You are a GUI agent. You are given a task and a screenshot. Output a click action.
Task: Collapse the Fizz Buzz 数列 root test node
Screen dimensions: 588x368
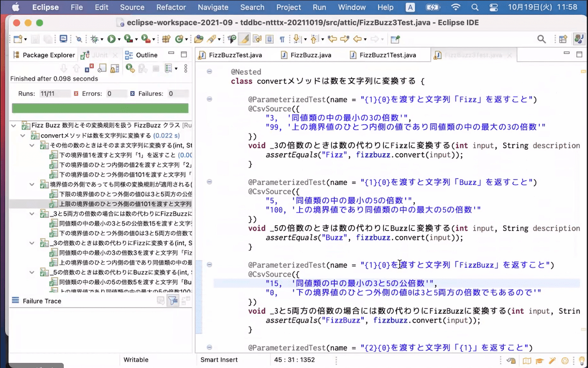click(14, 125)
